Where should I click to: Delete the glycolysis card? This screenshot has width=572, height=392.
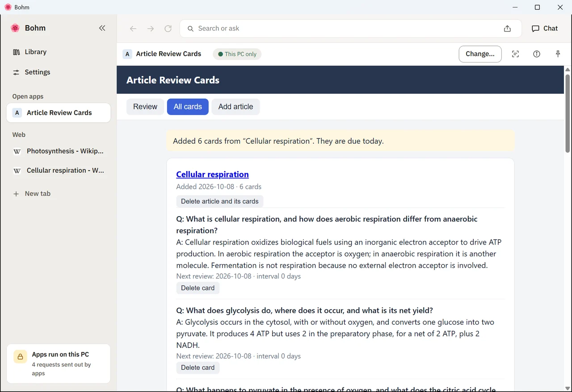tap(198, 367)
